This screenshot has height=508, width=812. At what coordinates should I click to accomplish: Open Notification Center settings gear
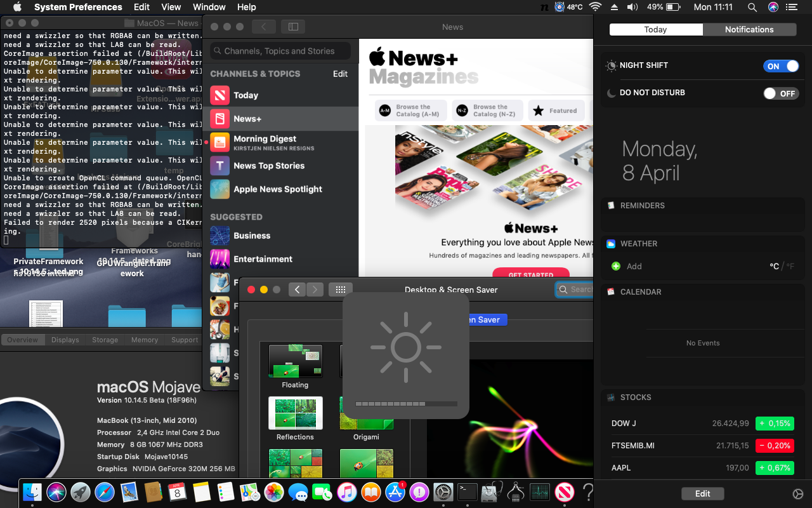[798, 494]
